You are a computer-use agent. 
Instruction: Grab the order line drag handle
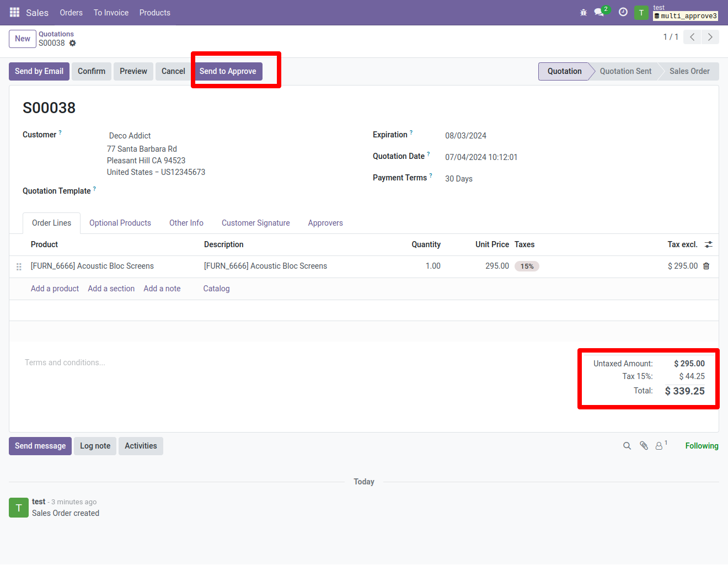point(19,266)
